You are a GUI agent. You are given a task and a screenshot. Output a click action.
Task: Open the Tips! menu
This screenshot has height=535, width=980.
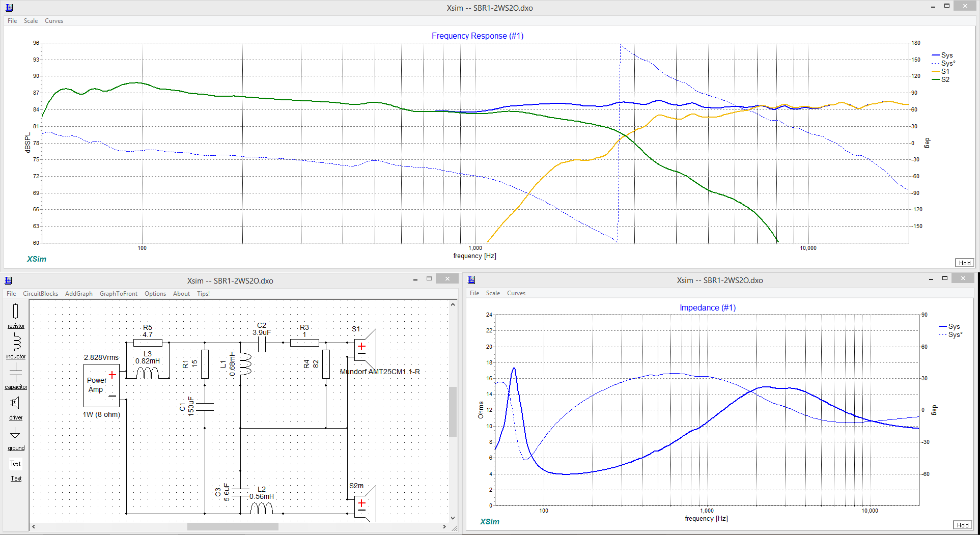pos(203,294)
